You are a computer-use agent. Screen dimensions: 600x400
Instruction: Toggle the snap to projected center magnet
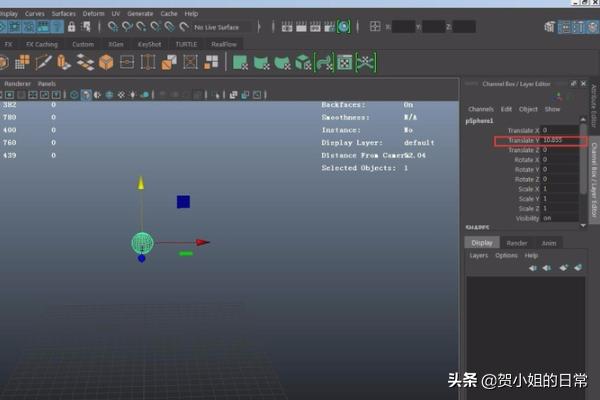point(155,27)
